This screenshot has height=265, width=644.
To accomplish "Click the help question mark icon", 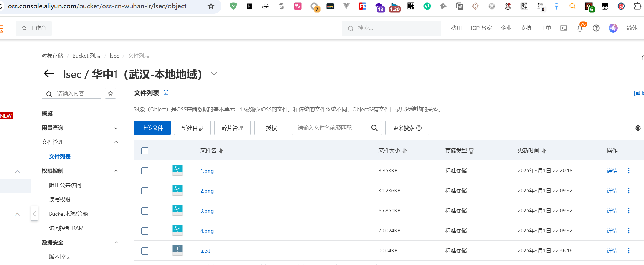I will point(596,28).
